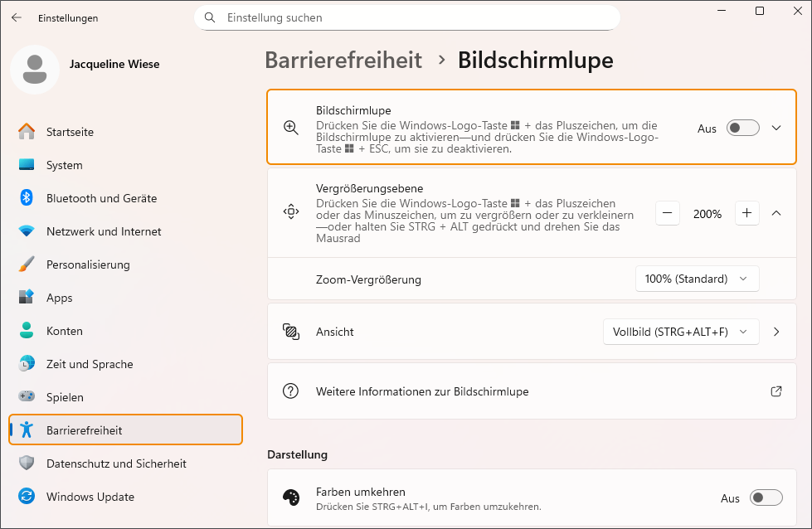Open the Ansicht Vollbild dropdown

(680, 332)
